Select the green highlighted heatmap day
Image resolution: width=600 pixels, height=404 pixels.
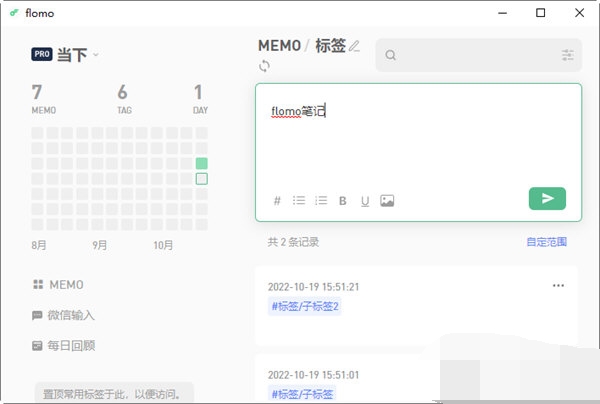tap(202, 163)
